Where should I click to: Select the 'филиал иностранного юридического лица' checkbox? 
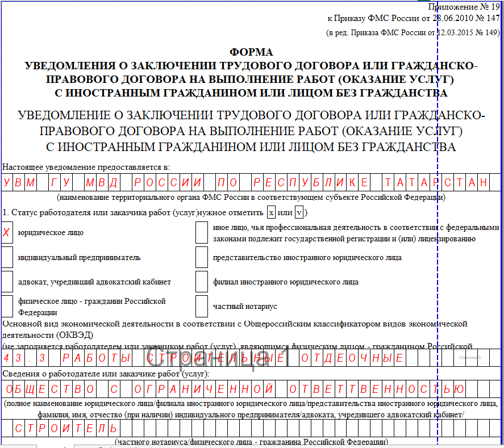coord(202,282)
